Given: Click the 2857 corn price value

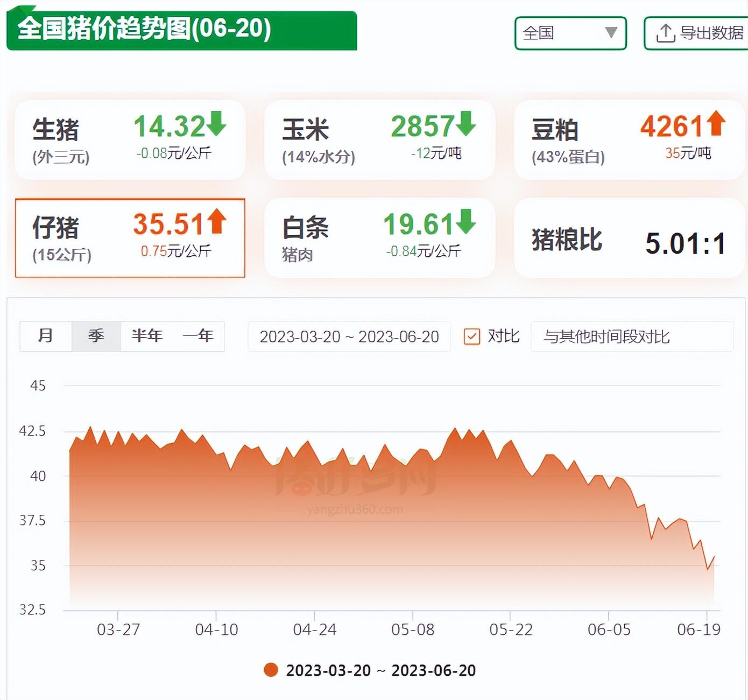Looking at the screenshot, I should pyautogui.click(x=422, y=127).
